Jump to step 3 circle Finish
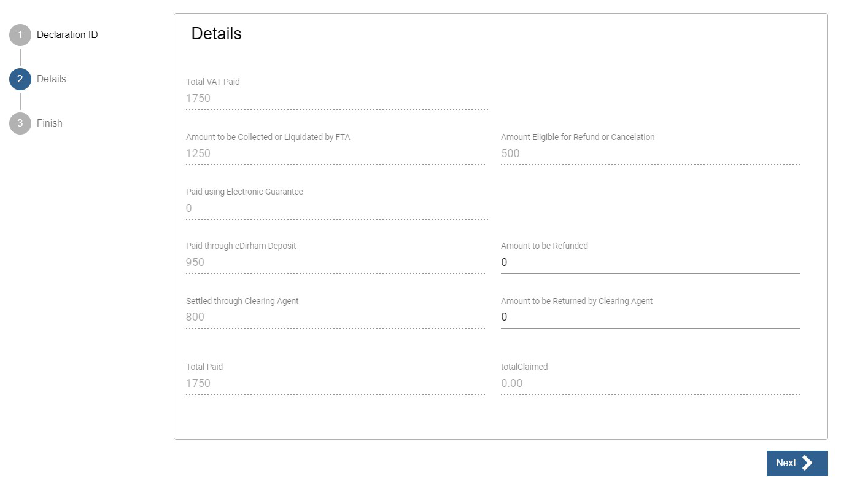 (20, 123)
